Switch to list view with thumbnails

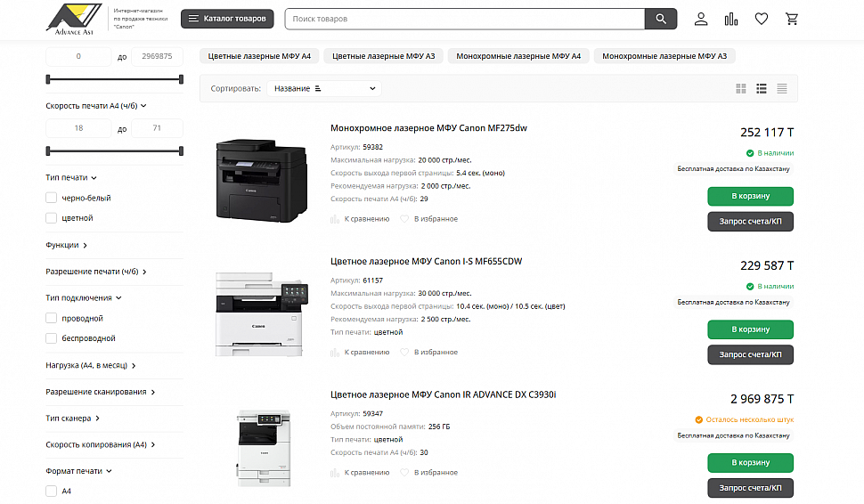coord(762,89)
